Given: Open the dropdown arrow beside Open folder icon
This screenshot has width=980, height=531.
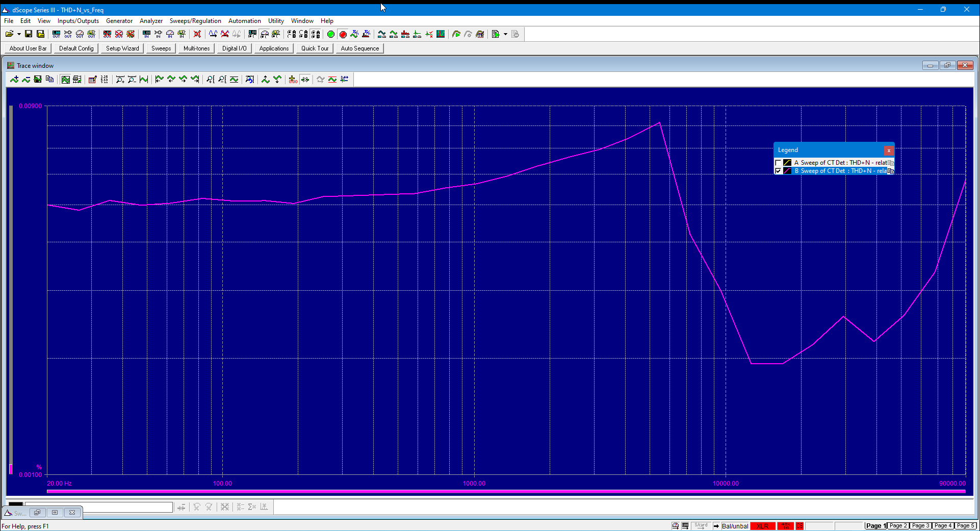Looking at the screenshot, I should pyautogui.click(x=19, y=34).
